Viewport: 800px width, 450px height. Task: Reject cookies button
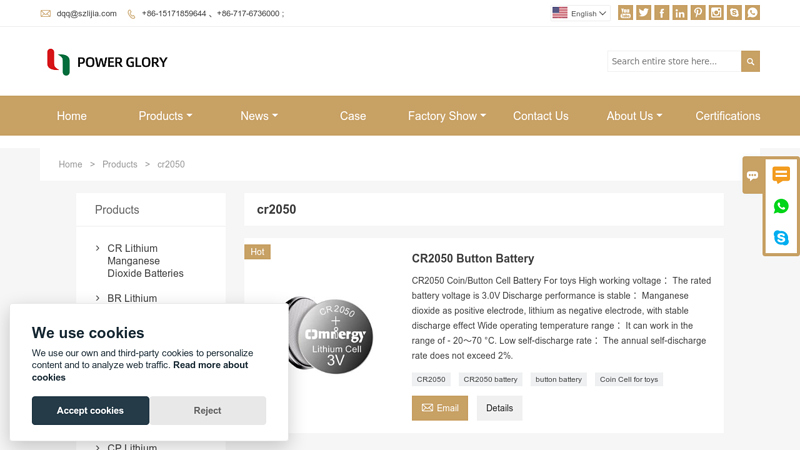point(208,411)
